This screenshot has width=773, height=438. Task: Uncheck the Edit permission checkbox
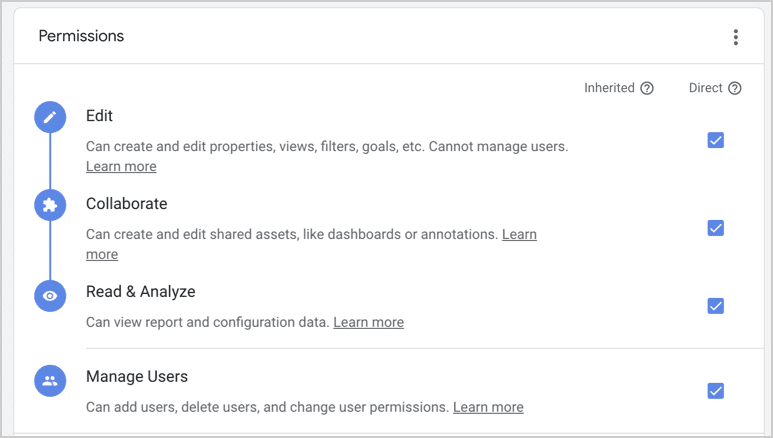click(715, 140)
